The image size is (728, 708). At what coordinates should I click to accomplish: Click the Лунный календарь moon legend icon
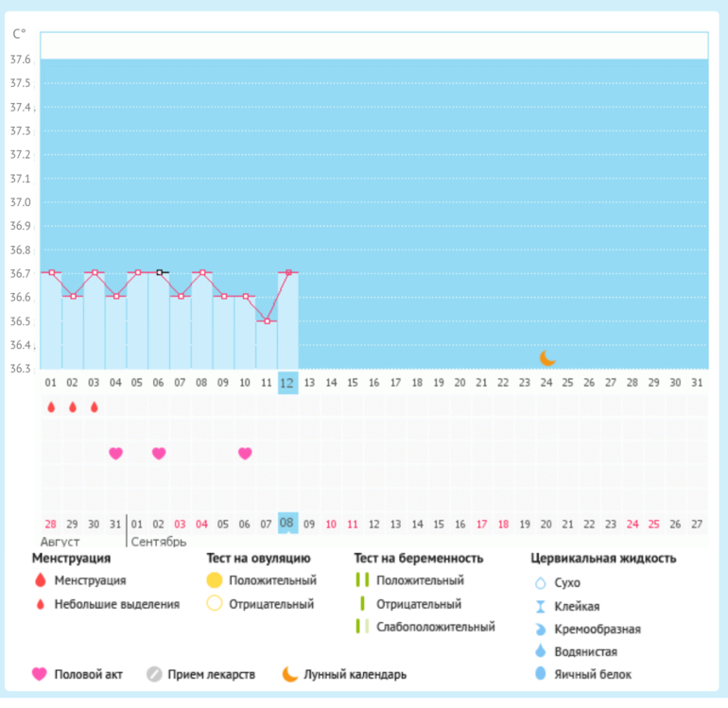[289, 675]
